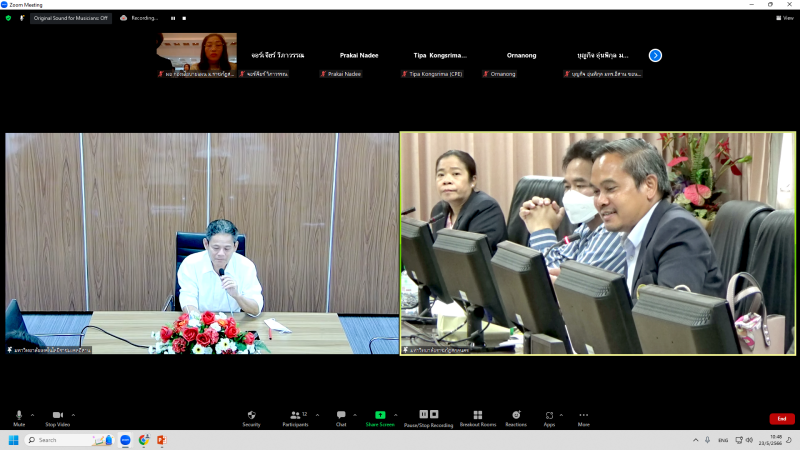Expand the arrow beside Share Screen
The height and width of the screenshot is (450, 800).
[x=395, y=414]
